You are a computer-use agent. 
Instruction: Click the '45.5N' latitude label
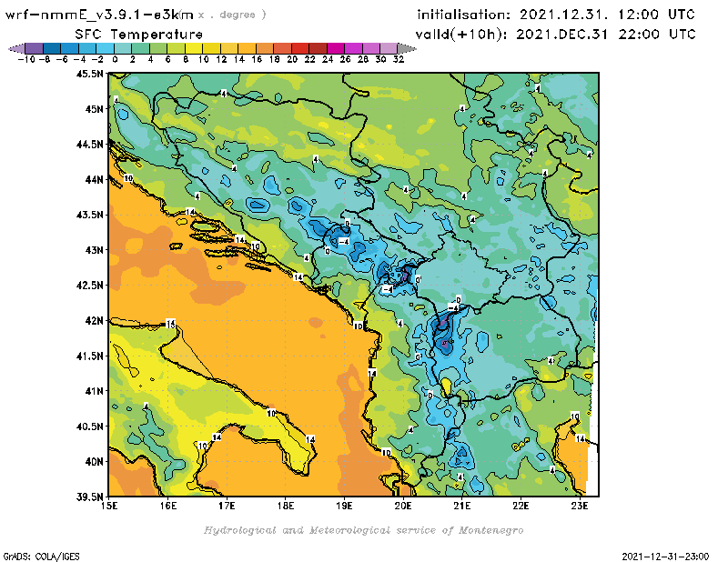point(89,74)
